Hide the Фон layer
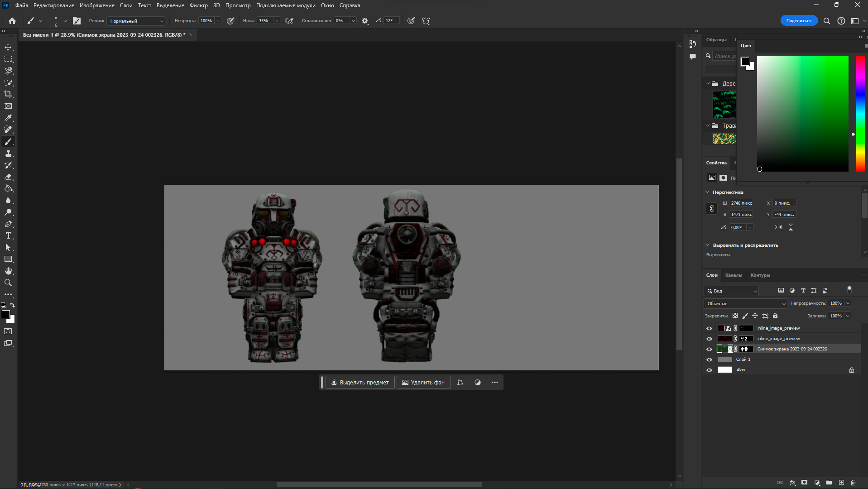The width and height of the screenshot is (868, 489). tap(709, 370)
